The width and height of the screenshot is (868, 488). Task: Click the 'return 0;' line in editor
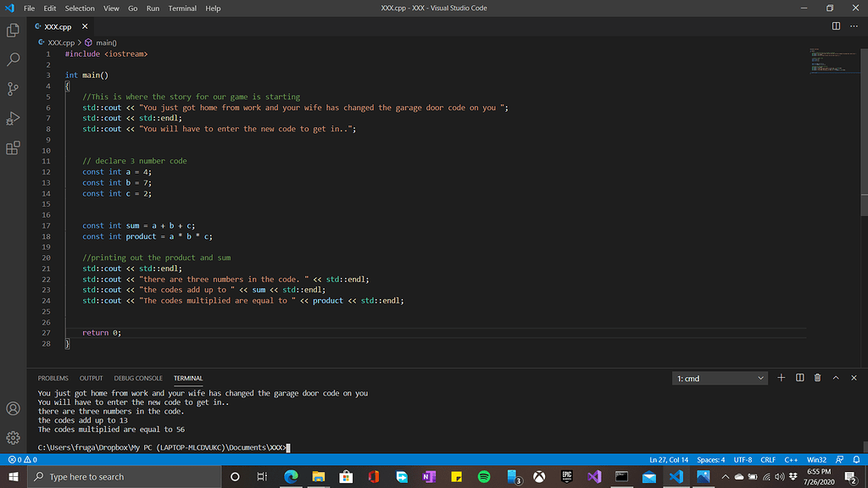pos(102,333)
